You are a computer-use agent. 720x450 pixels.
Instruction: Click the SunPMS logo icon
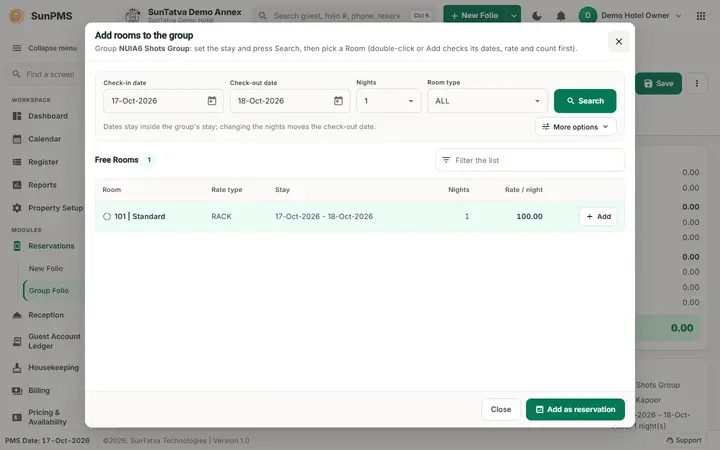(x=17, y=16)
